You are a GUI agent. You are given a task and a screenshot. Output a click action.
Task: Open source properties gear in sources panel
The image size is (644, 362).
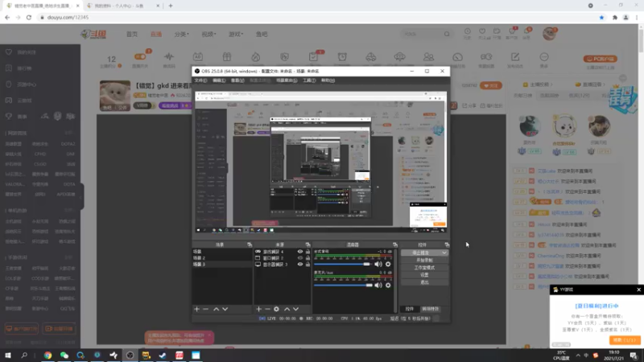[276, 309]
